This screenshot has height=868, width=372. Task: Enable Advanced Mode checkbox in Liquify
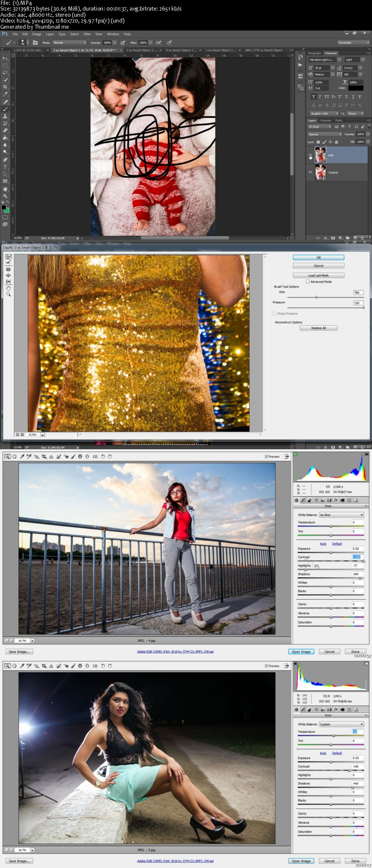pos(308,282)
